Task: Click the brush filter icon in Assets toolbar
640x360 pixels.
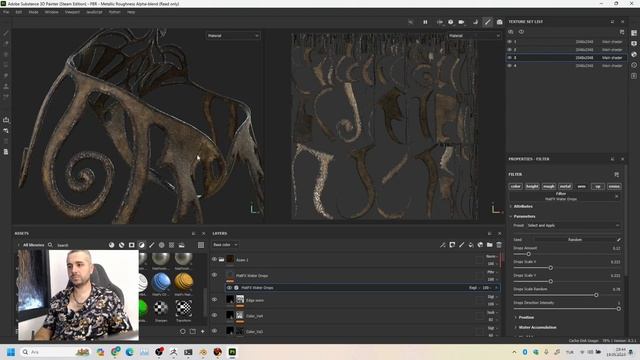Action: pyautogui.click(x=151, y=245)
